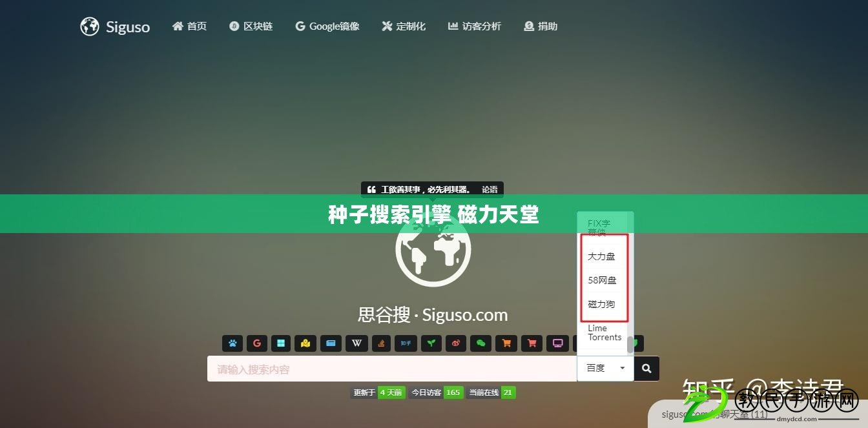Click the 当前在线 21 badge
This screenshot has height=428, width=868.
[x=491, y=392]
